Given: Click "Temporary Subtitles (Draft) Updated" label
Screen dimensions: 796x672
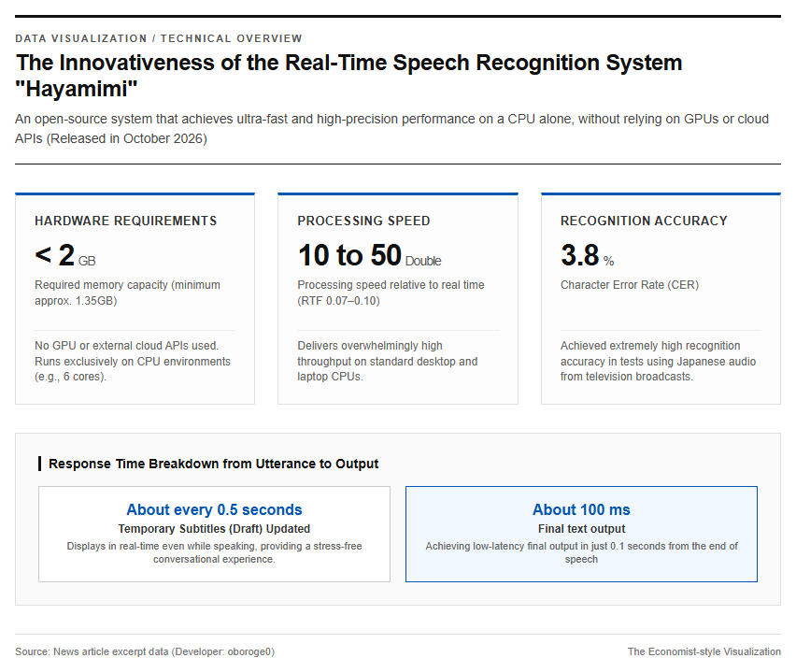Looking at the screenshot, I should click(x=214, y=529).
